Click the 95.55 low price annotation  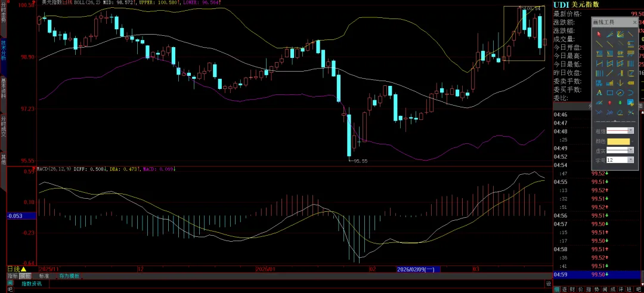360,161
